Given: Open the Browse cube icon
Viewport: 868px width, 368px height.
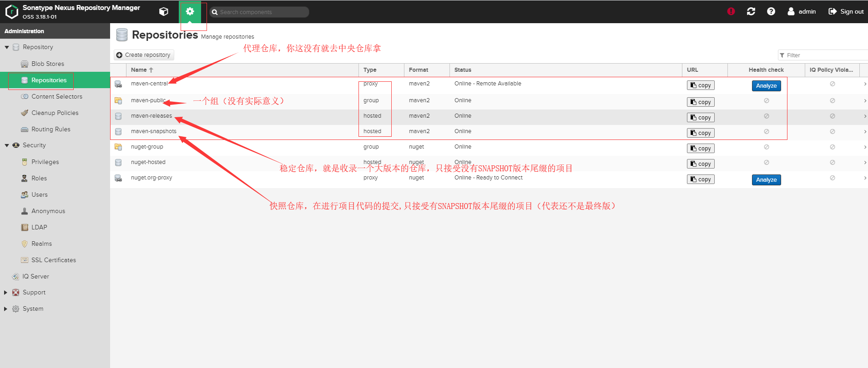Looking at the screenshot, I should point(164,12).
